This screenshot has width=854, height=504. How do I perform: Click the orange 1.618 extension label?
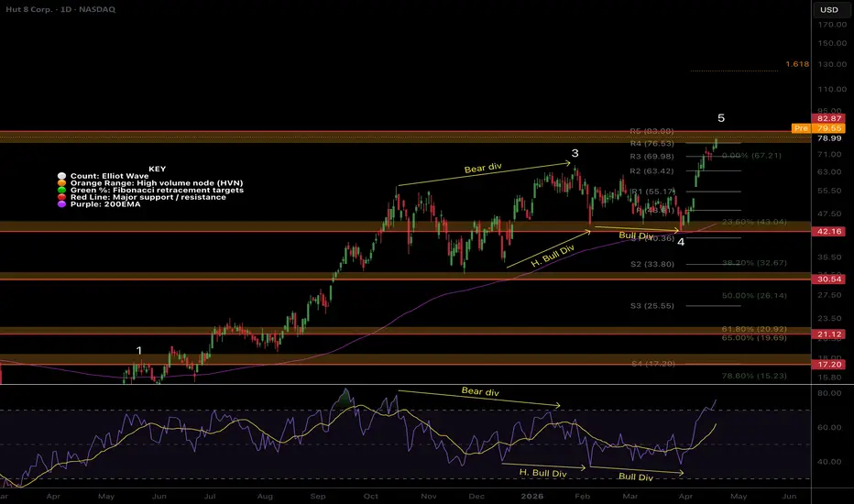797,64
